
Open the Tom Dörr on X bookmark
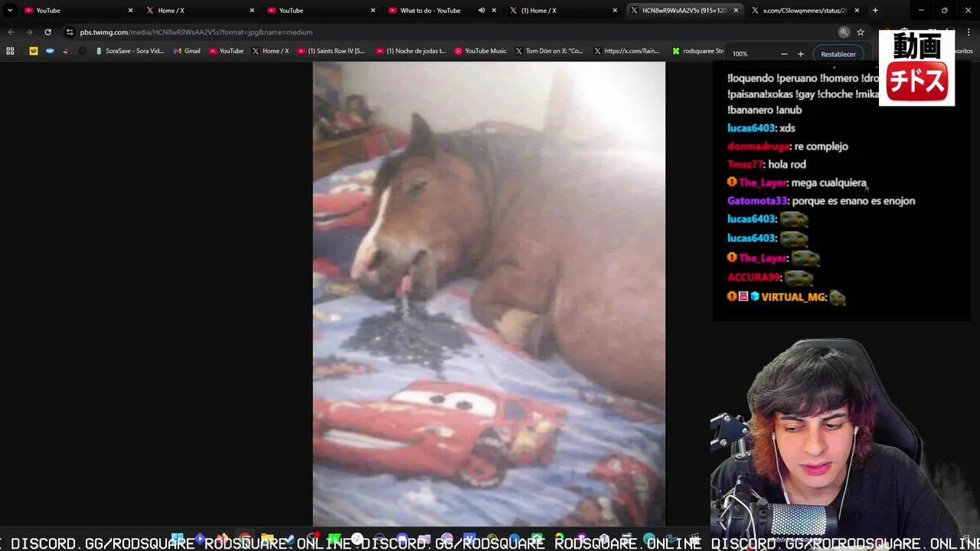(549, 51)
